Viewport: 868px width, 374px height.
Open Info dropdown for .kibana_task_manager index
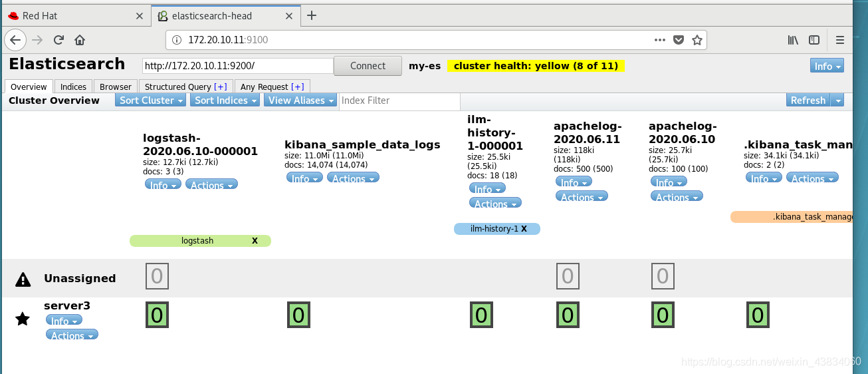pos(764,178)
